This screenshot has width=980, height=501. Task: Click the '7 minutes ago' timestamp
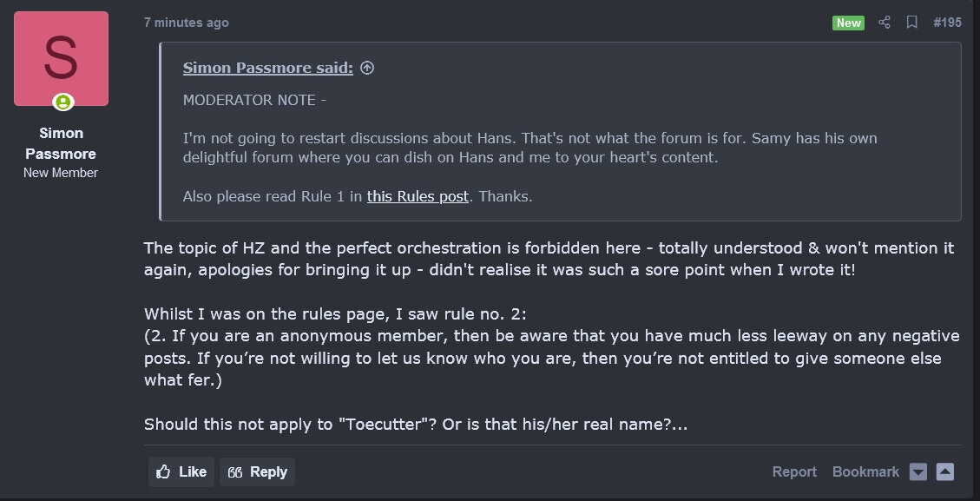coord(187,23)
